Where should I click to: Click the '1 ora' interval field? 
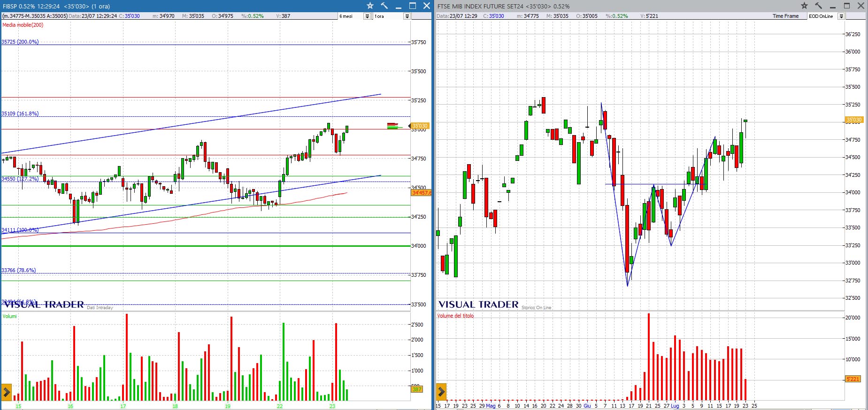[389, 16]
